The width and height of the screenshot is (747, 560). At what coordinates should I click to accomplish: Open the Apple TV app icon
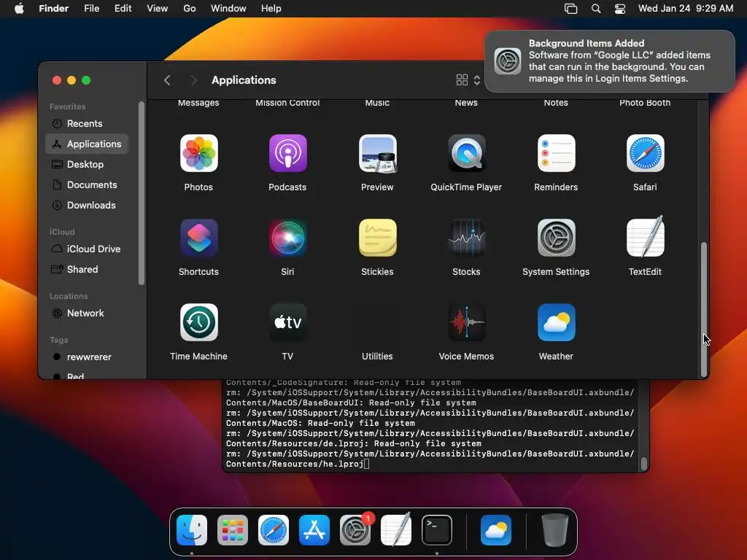(x=287, y=322)
